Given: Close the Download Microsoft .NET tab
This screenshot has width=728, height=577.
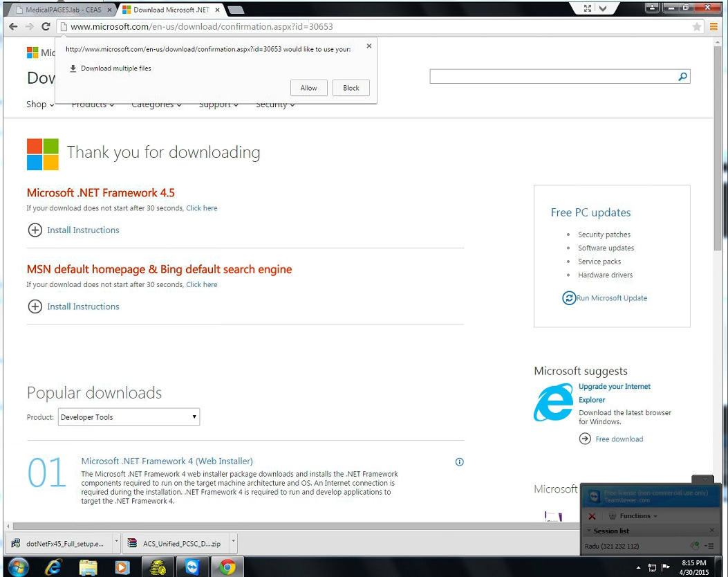Looking at the screenshot, I should pyautogui.click(x=217, y=10).
